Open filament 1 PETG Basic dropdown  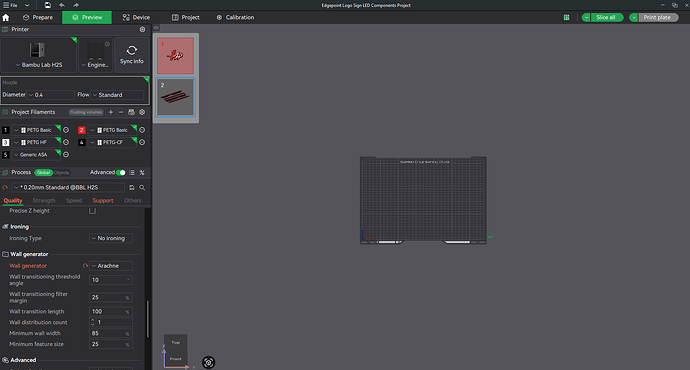[x=36, y=130]
